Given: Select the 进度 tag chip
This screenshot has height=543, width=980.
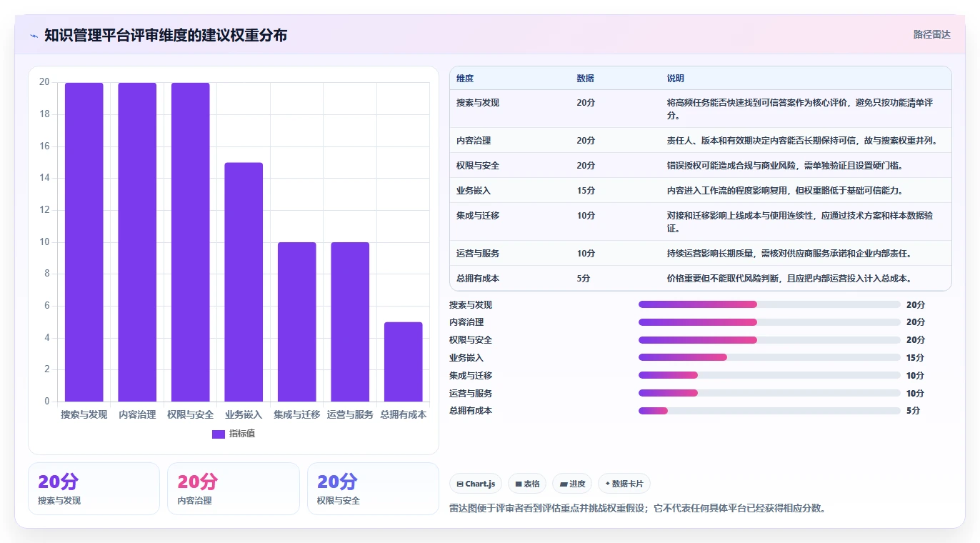Looking at the screenshot, I should [x=572, y=484].
